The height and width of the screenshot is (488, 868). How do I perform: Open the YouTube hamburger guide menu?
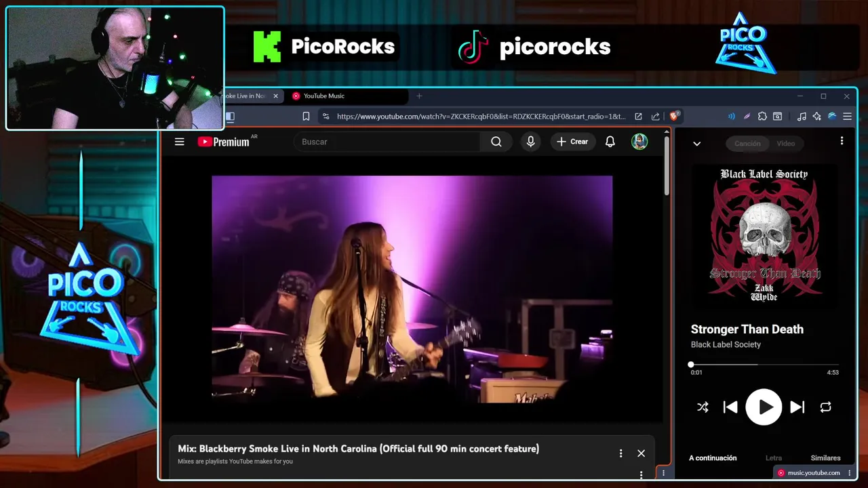[179, 142]
